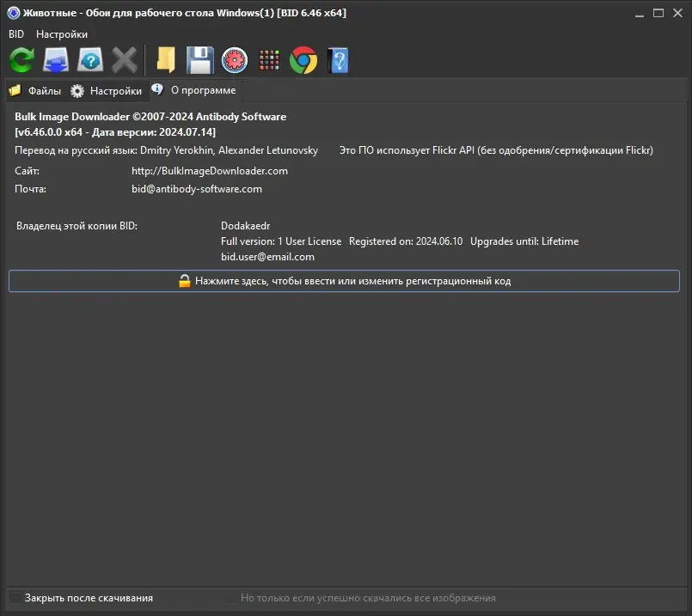This screenshot has height=616, width=692.
Task: Click the colored dots grid icon
Action: tap(269, 60)
